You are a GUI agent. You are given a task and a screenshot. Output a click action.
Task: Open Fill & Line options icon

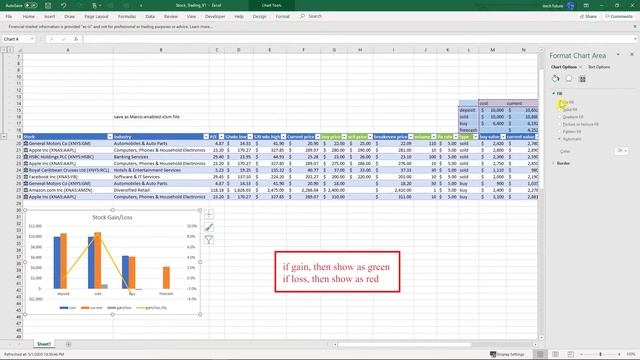pos(556,79)
